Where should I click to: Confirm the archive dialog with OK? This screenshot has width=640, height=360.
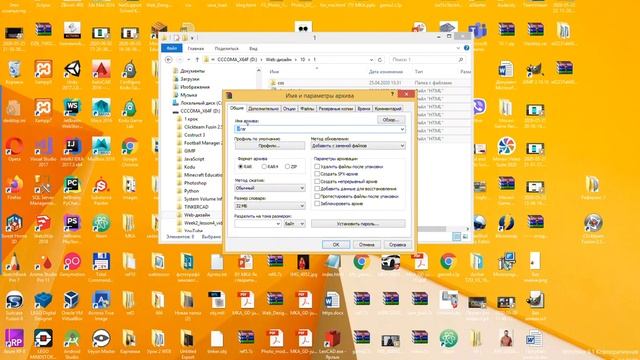tap(336, 245)
